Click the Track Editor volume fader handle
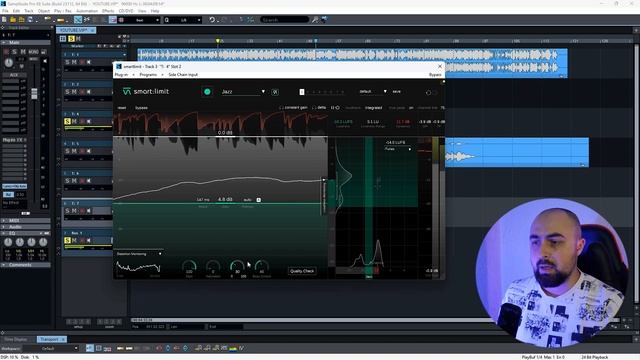 (34, 93)
